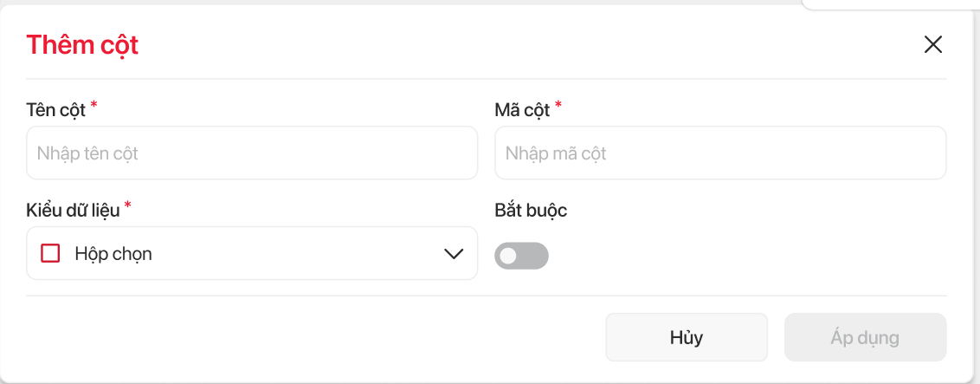Screen dimensions: 980x384
Task: Click the divider line below the title
Action: coord(486,79)
